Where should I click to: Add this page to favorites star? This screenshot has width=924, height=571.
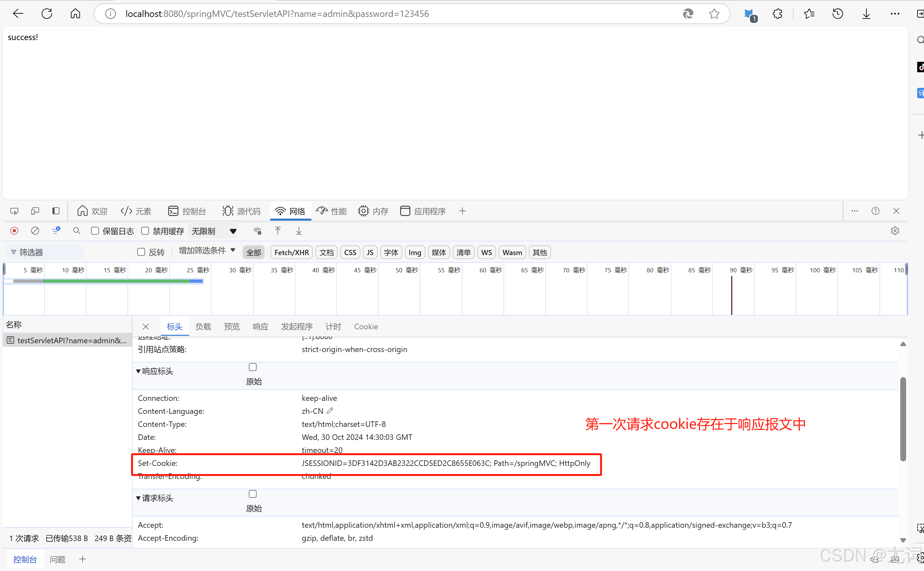[x=714, y=14]
